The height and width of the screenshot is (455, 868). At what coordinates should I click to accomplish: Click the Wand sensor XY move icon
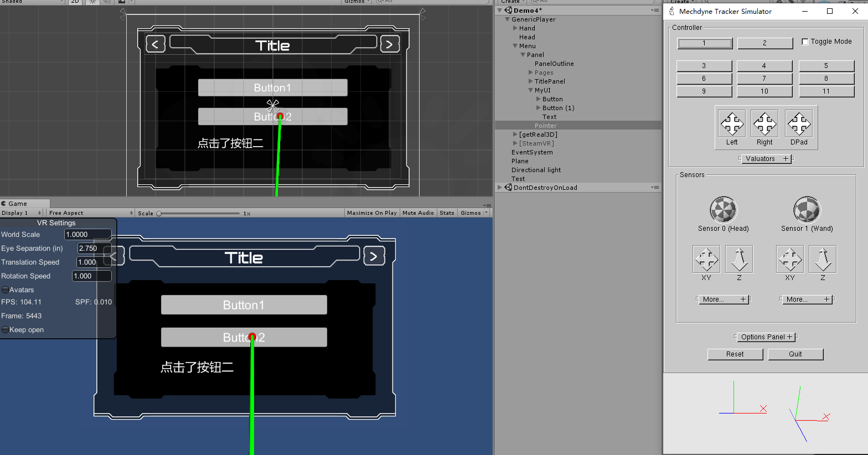click(790, 259)
